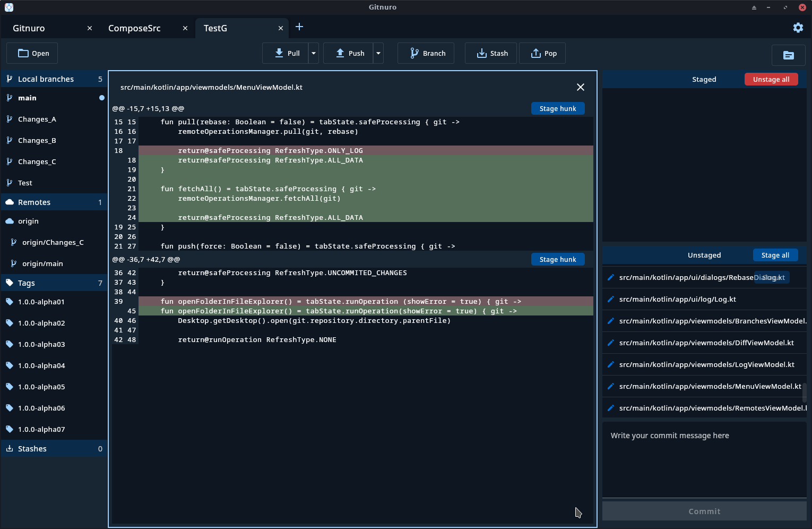Select origin/Changes_C remote branch
Viewport: 812px width, 529px height.
[54, 242]
